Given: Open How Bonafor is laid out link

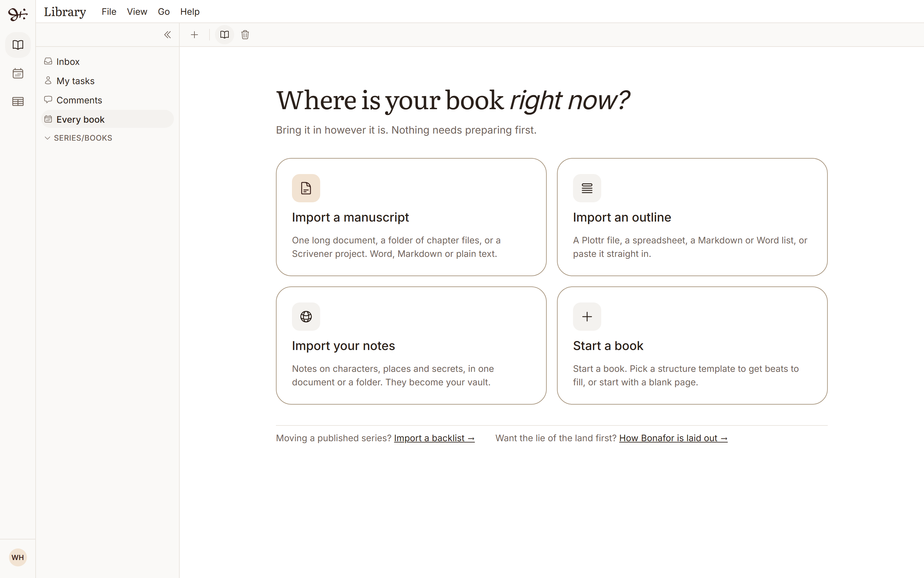Looking at the screenshot, I should [673, 438].
